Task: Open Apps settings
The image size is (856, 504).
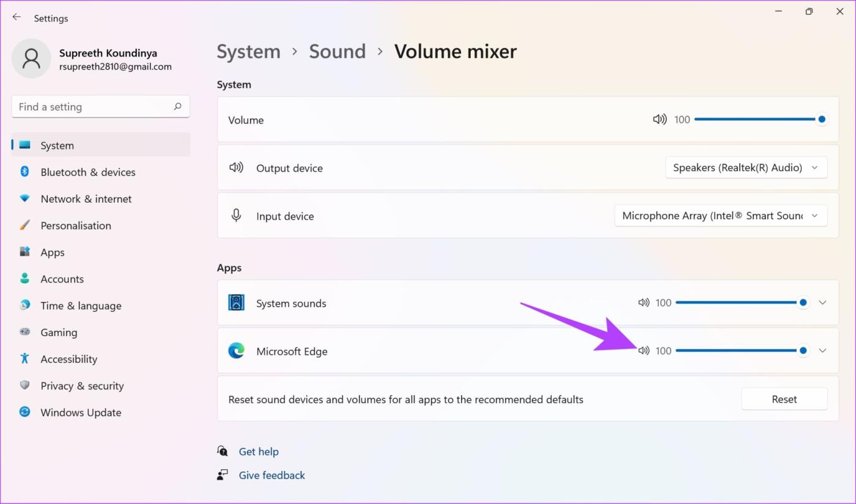Action: tap(101, 252)
